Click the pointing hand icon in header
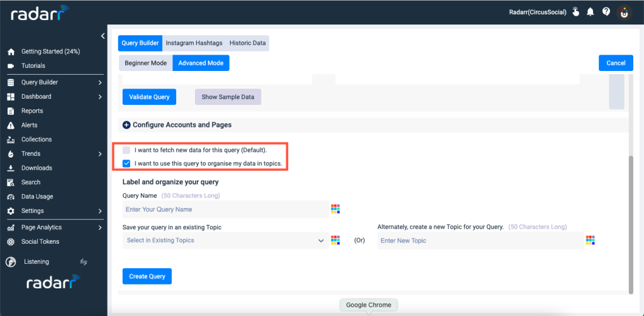This screenshot has width=644, height=316. coord(575,12)
